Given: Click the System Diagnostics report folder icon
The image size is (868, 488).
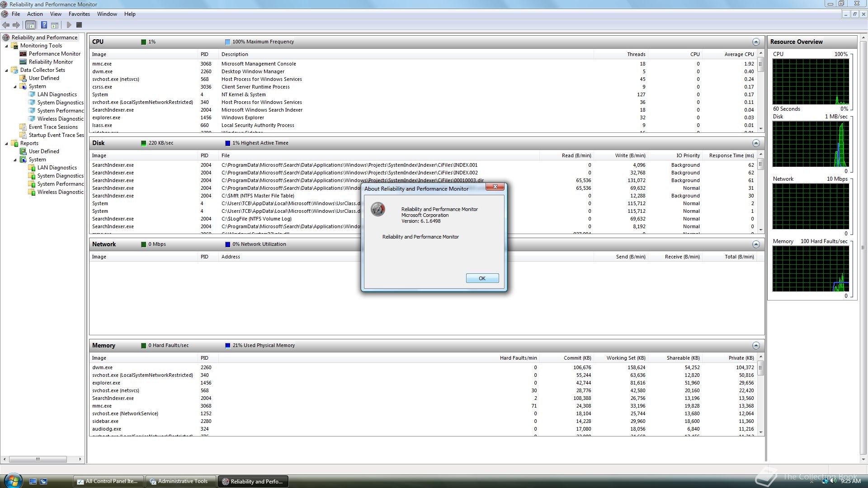Looking at the screenshot, I should [x=32, y=176].
